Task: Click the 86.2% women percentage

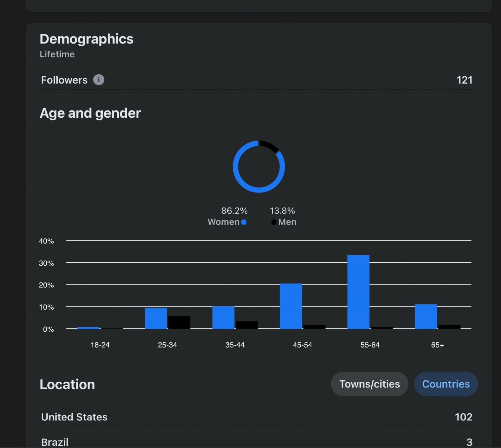Action: point(234,211)
